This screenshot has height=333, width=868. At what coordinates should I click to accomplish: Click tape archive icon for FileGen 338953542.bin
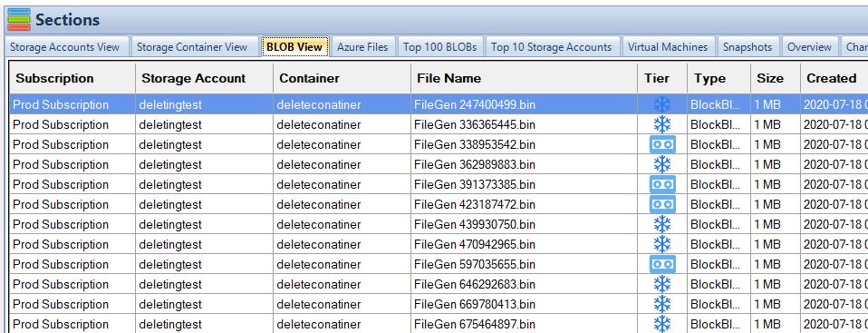(x=662, y=144)
